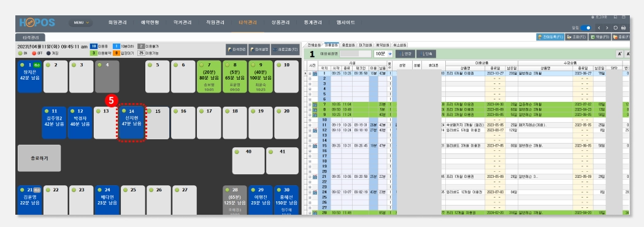Click the 새로고침(F2) button
Screen dimensions: 644x227
click(x=285, y=49)
